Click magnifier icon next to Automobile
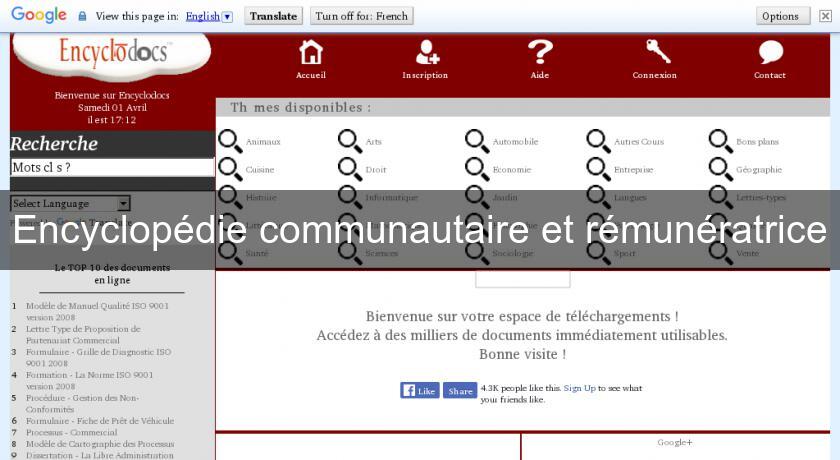The height and width of the screenshot is (460, 840). [477, 142]
